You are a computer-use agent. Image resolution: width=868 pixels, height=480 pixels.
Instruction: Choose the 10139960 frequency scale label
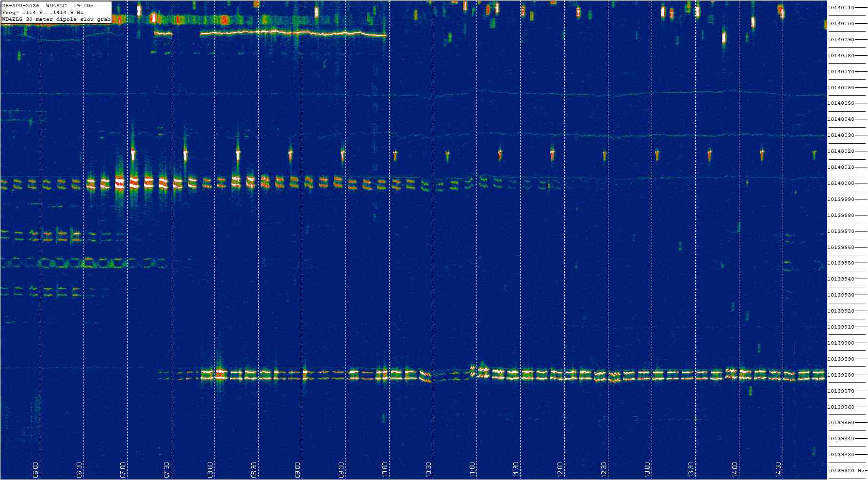click(841, 248)
